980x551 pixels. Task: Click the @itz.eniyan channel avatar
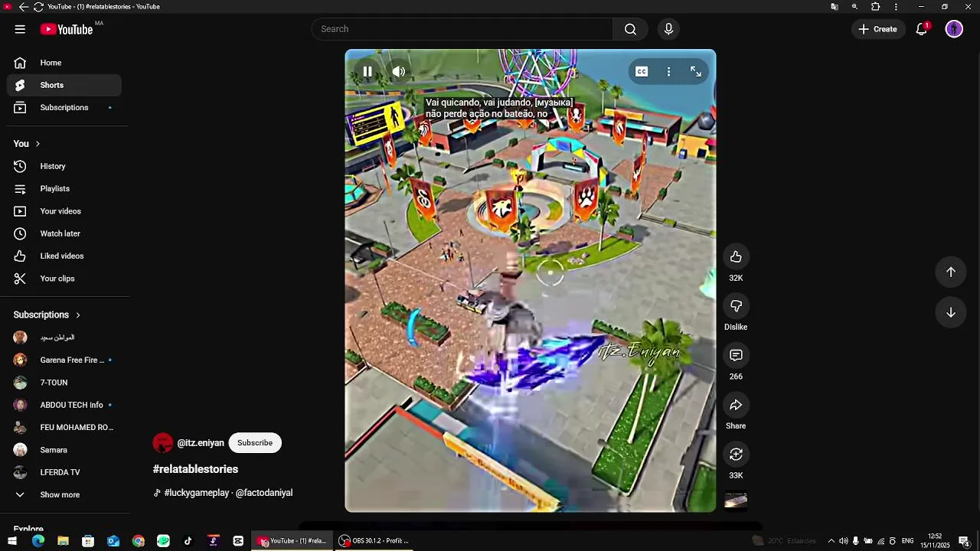pyautogui.click(x=163, y=443)
